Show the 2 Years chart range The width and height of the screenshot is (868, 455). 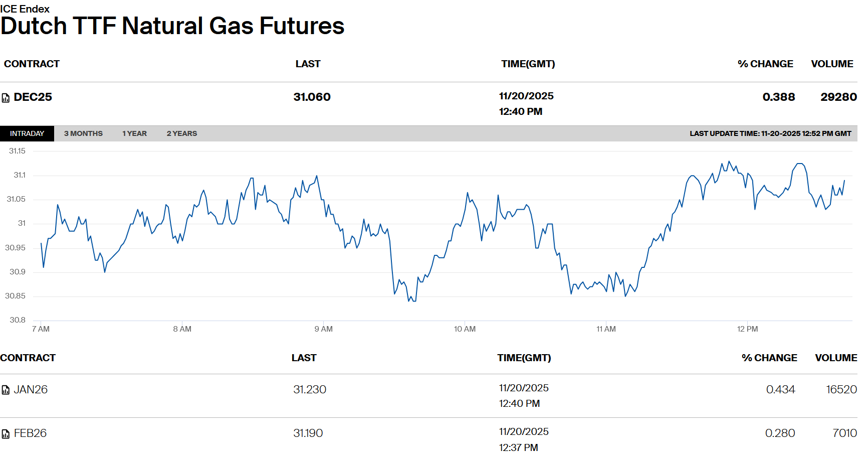[181, 133]
